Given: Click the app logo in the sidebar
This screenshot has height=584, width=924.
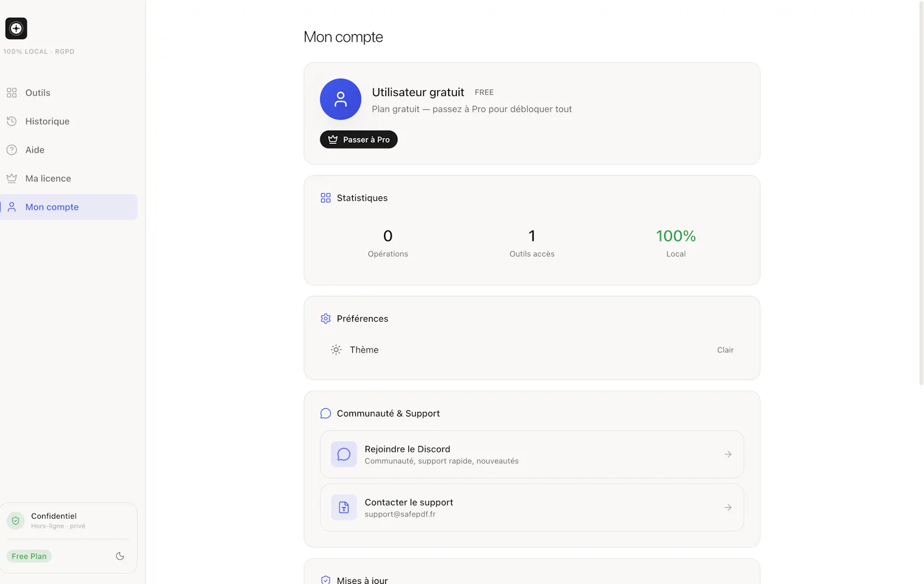Looking at the screenshot, I should pos(16,28).
